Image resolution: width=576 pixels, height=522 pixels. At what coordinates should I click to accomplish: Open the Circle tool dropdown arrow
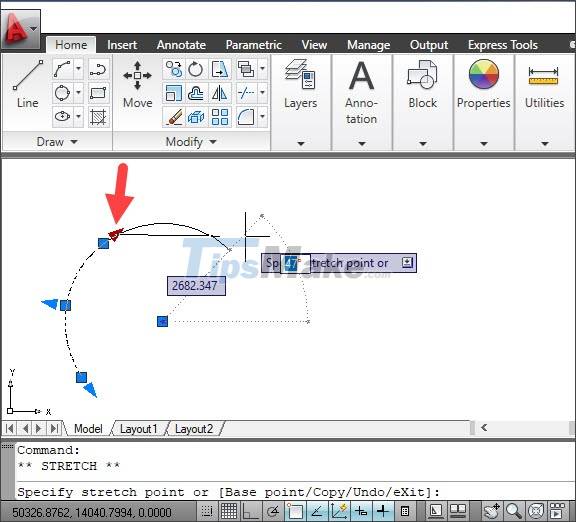tap(78, 92)
